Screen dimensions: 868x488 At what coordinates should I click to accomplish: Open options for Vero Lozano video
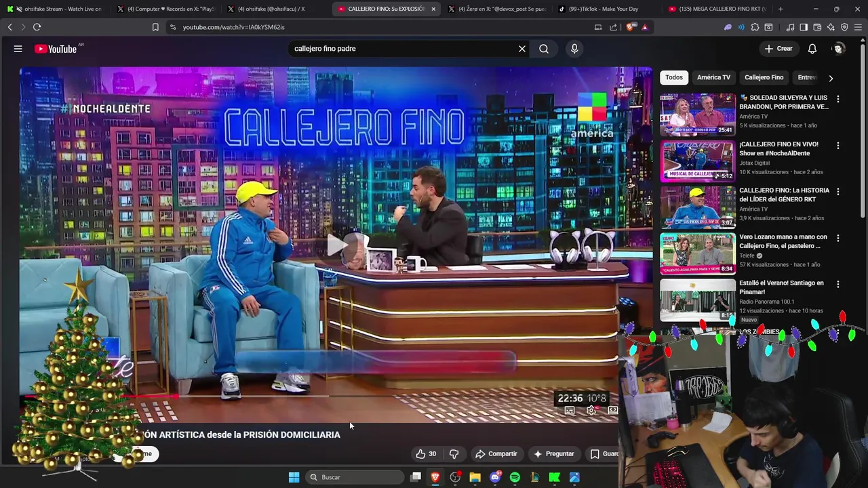838,239
